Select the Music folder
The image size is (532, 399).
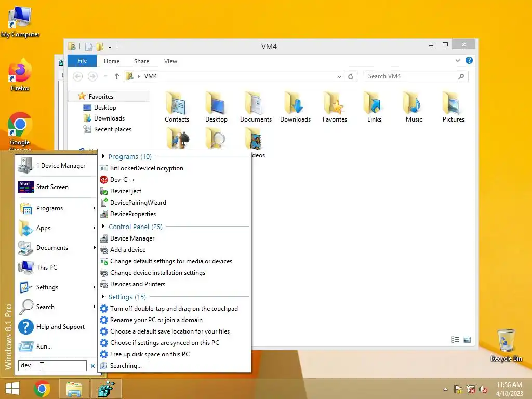[x=414, y=107]
